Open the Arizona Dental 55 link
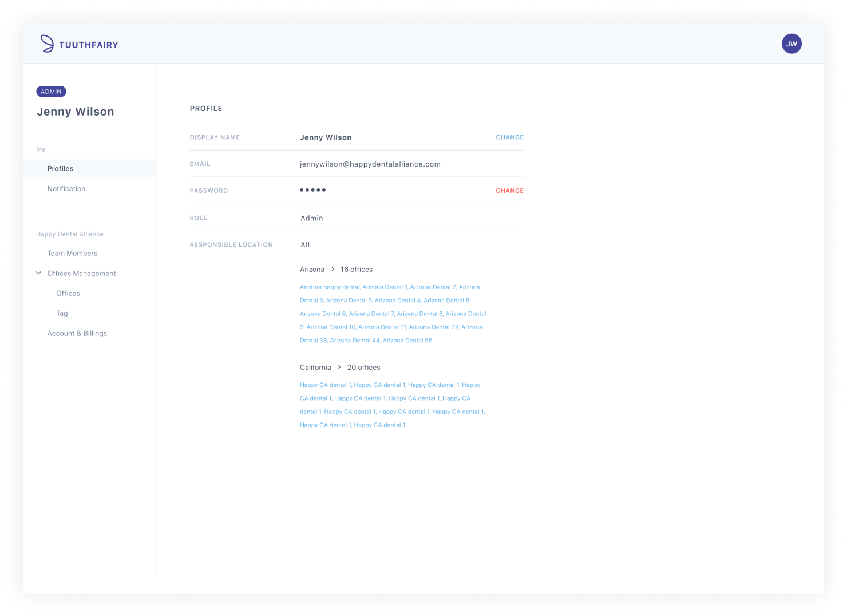This screenshot has height=616, width=847. coord(407,340)
